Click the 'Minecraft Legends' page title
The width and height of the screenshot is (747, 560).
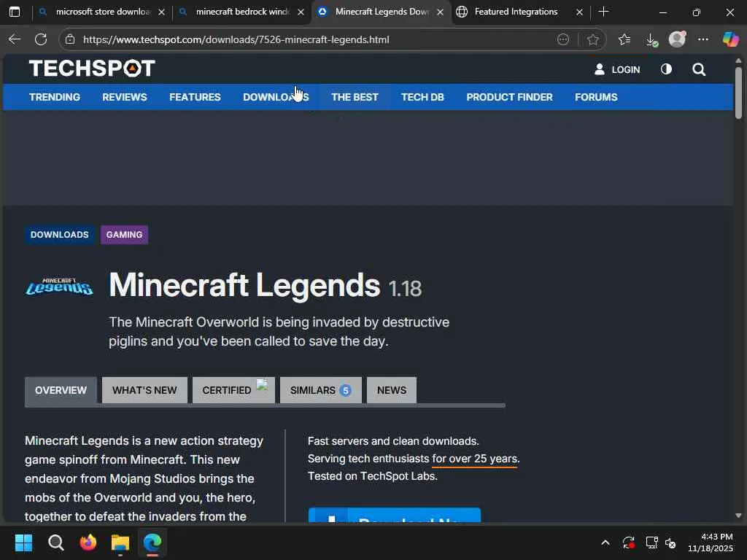pyautogui.click(x=244, y=285)
